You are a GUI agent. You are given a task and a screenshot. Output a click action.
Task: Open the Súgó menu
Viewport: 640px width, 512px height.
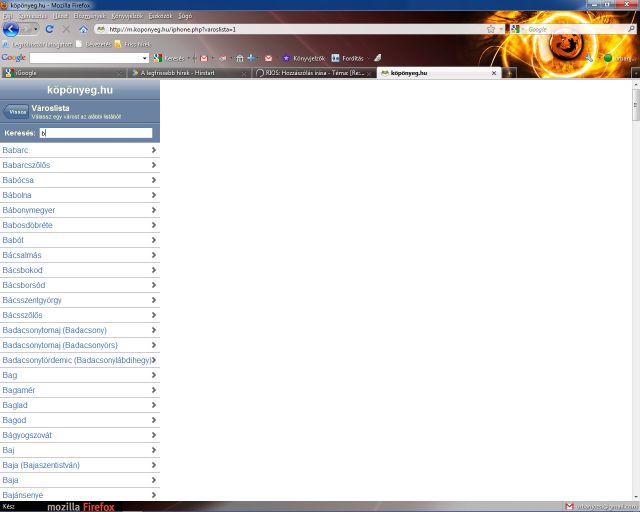[x=185, y=16]
